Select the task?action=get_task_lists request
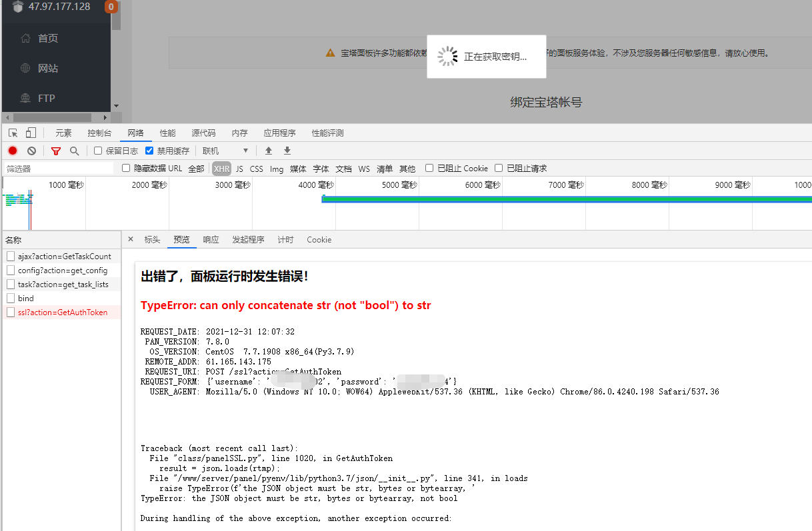Viewport: 812px width, 531px height. click(x=62, y=284)
